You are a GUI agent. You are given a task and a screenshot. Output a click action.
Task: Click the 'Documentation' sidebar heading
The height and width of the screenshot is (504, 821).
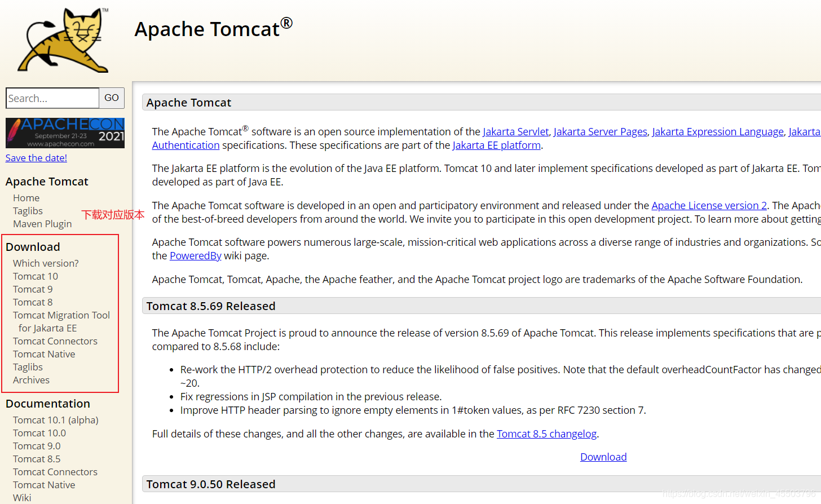point(48,404)
